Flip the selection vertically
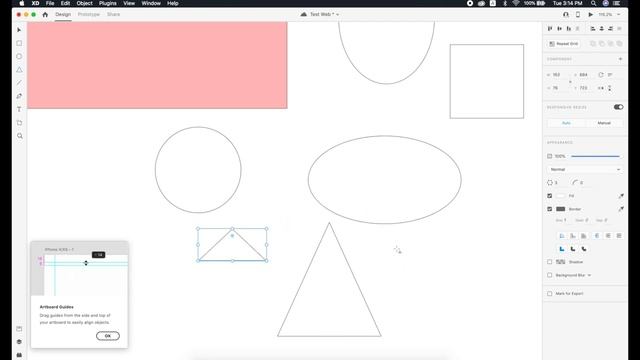 coord(610,88)
